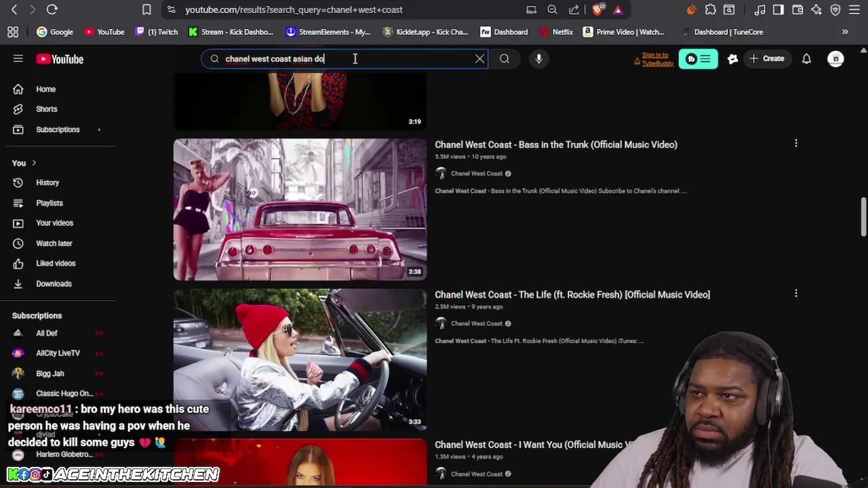This screenshot has width=868, height=488.
Task: Open the StreamElements bookmark
Action: pyautogui.click(x=328, y=32)
